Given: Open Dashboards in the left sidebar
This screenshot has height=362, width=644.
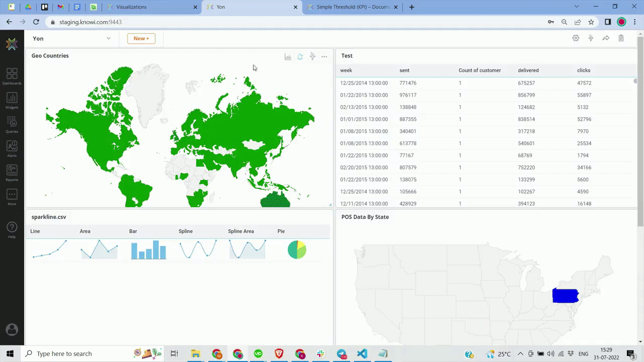Looking at the screenshot, I should [12, 76].
